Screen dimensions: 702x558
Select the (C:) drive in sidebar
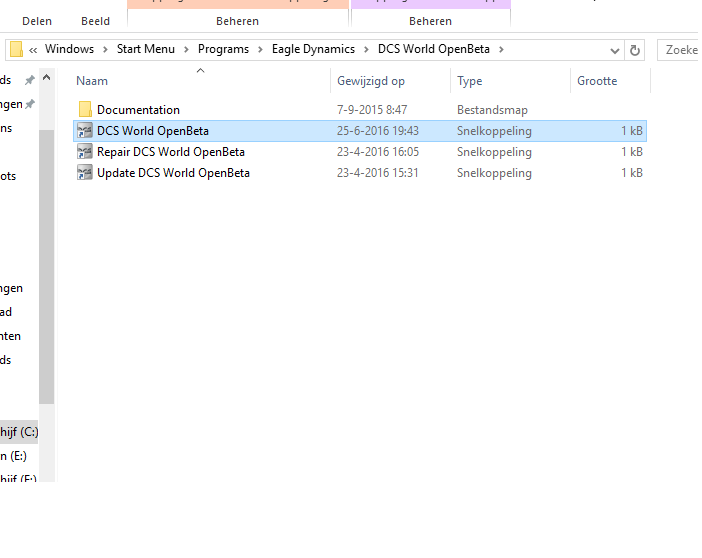(x=19, y=432)
